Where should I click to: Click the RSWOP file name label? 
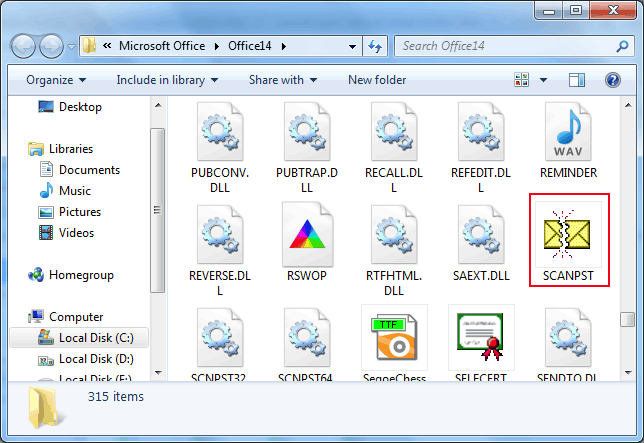(x=307, y=275)
